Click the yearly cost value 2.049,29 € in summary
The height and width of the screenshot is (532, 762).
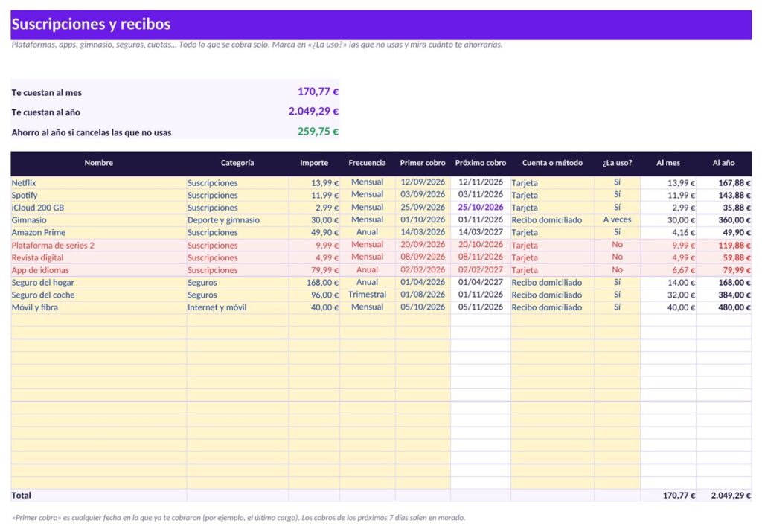(313, 112)
